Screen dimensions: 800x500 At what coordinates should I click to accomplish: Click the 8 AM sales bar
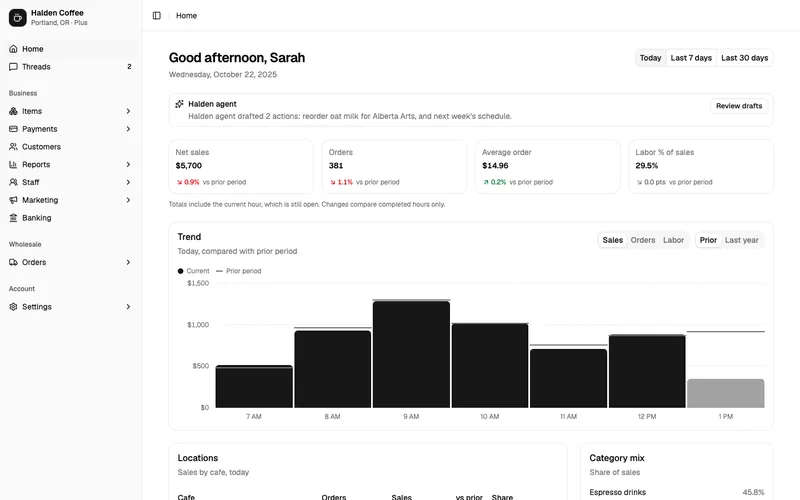[x=333, y=369]
